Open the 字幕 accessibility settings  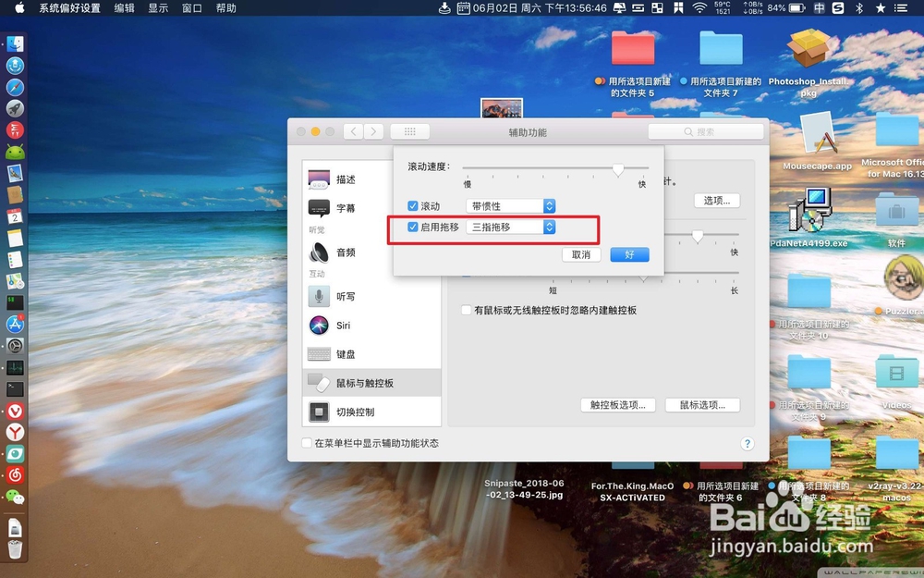[x=346, y=207]
